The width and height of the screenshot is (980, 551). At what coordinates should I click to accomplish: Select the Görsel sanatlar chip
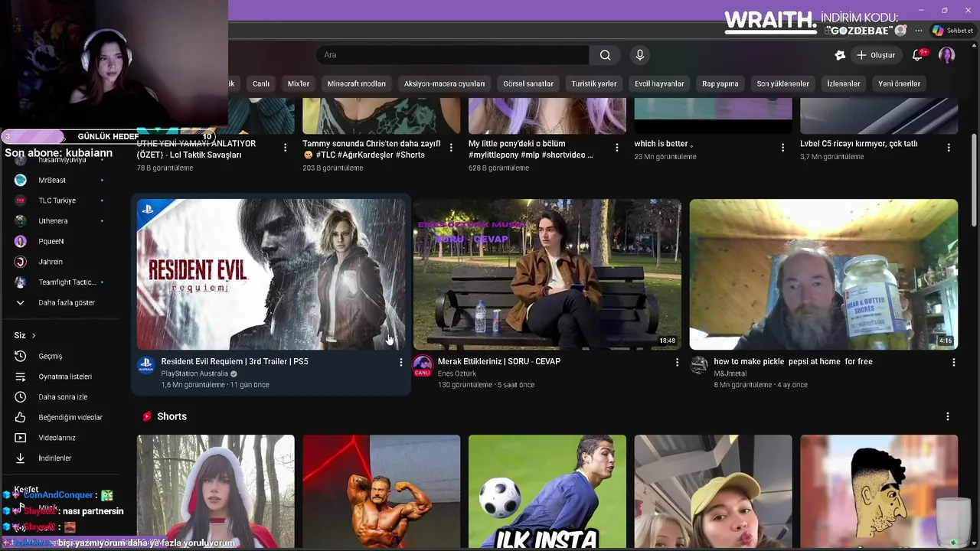[528, 83]
